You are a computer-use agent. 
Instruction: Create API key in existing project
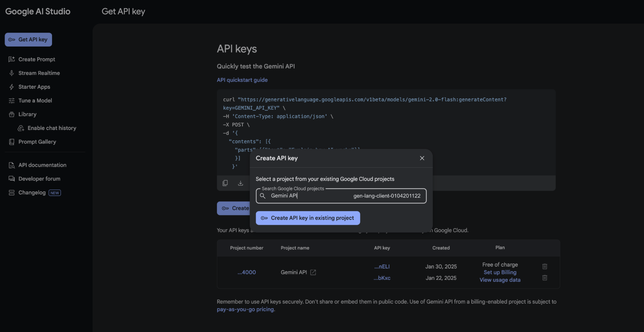click(x=308, y=218)
